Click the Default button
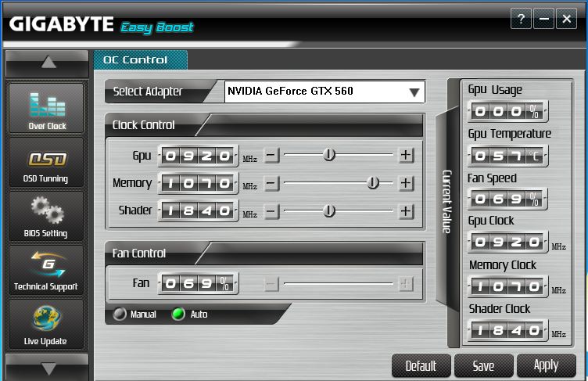 pyautogui.click(x=421, y=365)
